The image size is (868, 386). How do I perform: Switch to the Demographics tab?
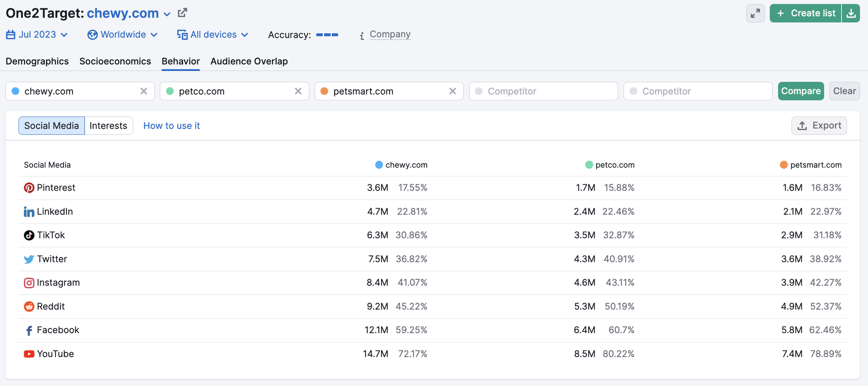coord(37,61)
